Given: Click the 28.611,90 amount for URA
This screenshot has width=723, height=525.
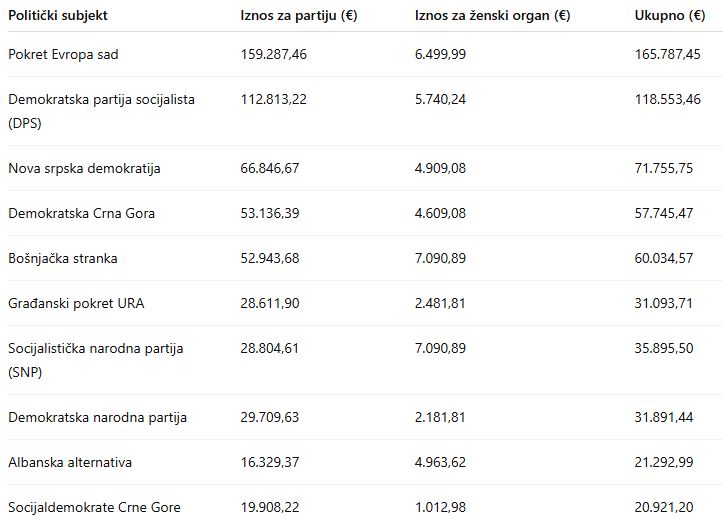Looking at the screenshot, I should (270, 303).
